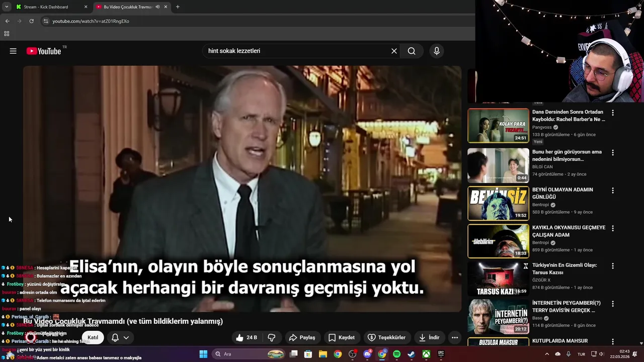The height and width of the screenshot is (362, 644).
Task: Save the video with Kaydet
Action: 342,337
